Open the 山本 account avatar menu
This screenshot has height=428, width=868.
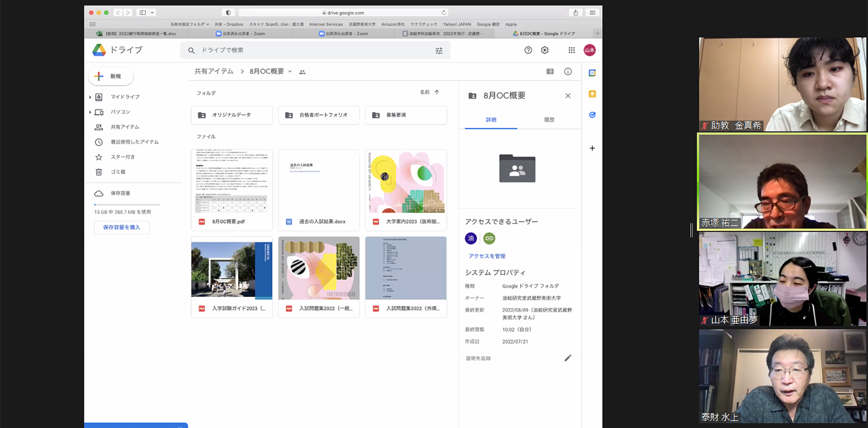pos(589,50)
